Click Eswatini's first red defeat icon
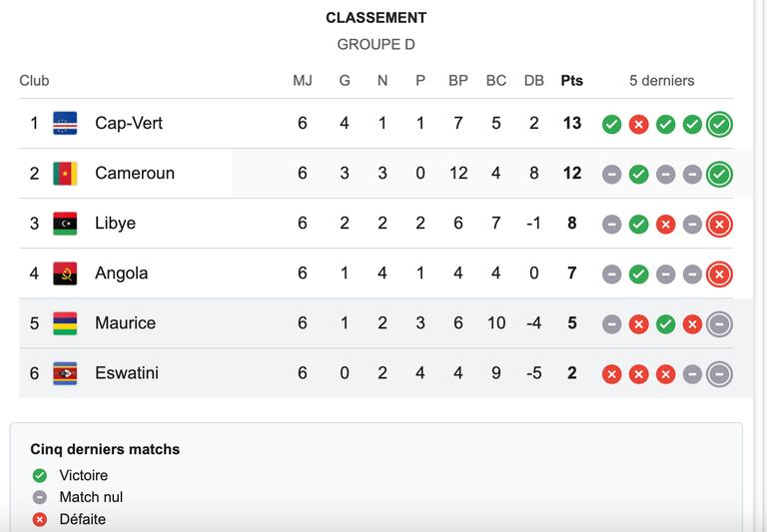The image size is (767, 532). point(611,374)
